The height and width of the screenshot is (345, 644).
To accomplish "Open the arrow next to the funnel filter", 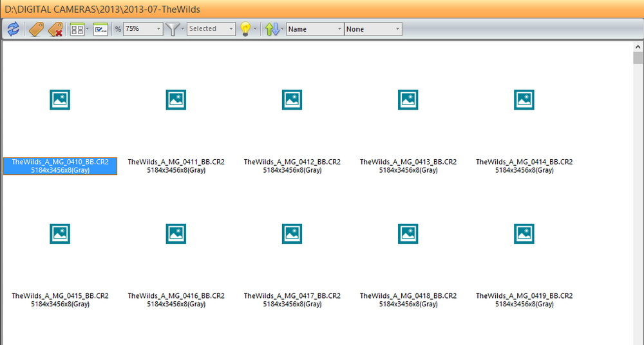I will (x=182, y=29).
